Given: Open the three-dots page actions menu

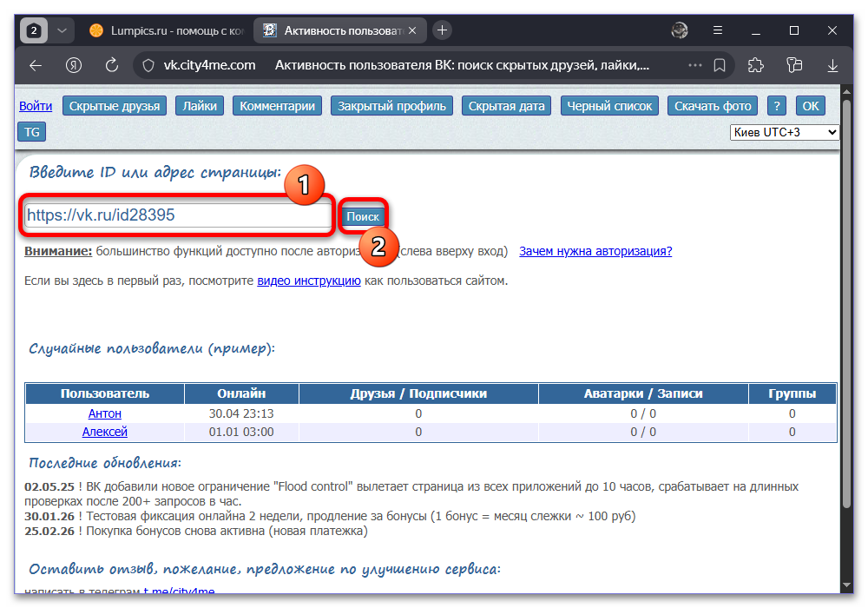Looking at the screenshot, I should (x=694, y=65).
